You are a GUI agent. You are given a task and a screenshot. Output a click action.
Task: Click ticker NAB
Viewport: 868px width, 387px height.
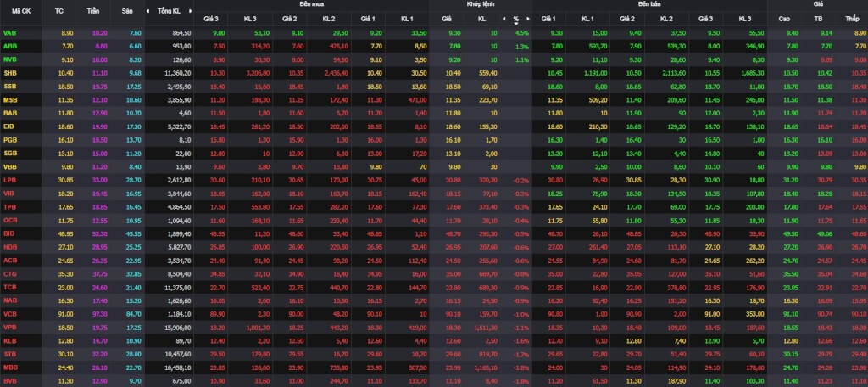point(10,300)
